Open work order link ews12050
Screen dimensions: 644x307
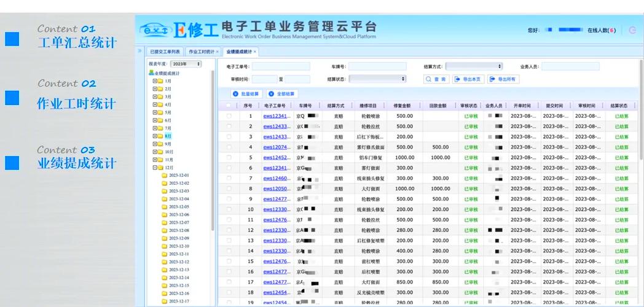(277, 188)
